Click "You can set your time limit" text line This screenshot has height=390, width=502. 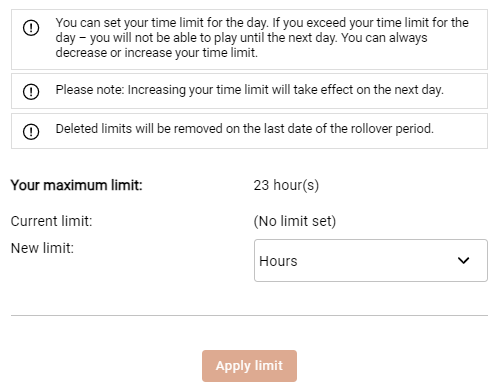pos(262,23)
